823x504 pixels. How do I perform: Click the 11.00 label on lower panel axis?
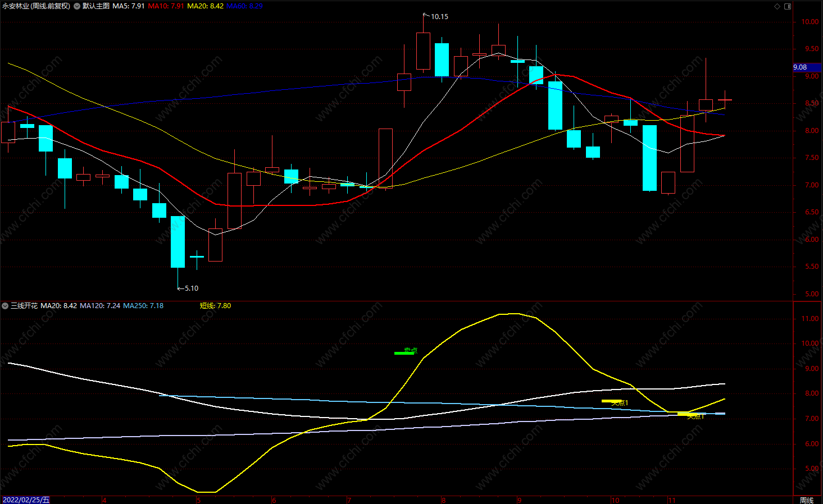[810, 319]
